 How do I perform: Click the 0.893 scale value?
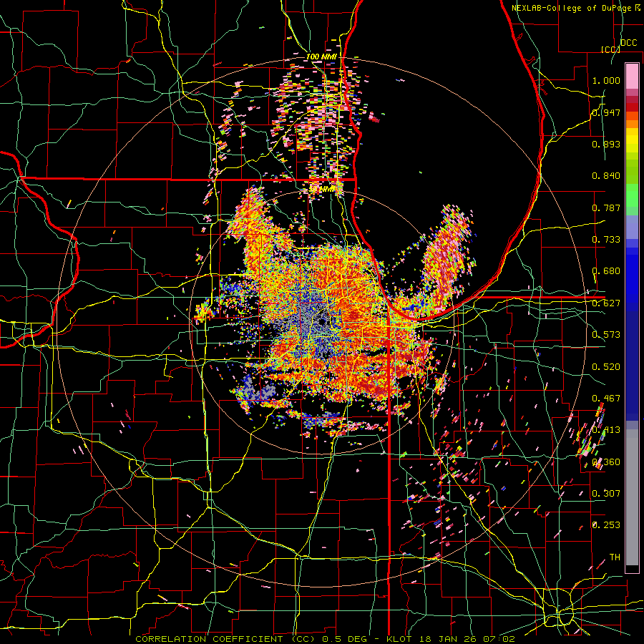click(x=606, y=144)
